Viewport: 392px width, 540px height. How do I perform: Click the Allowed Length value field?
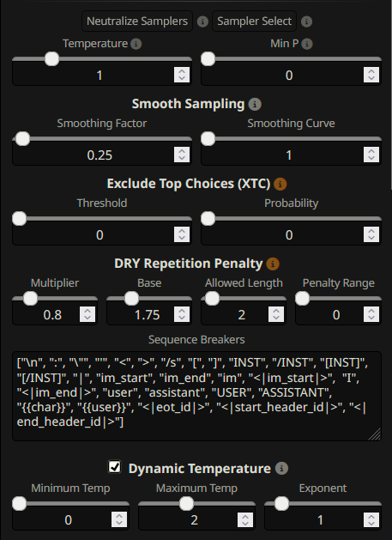click(244, 315)
